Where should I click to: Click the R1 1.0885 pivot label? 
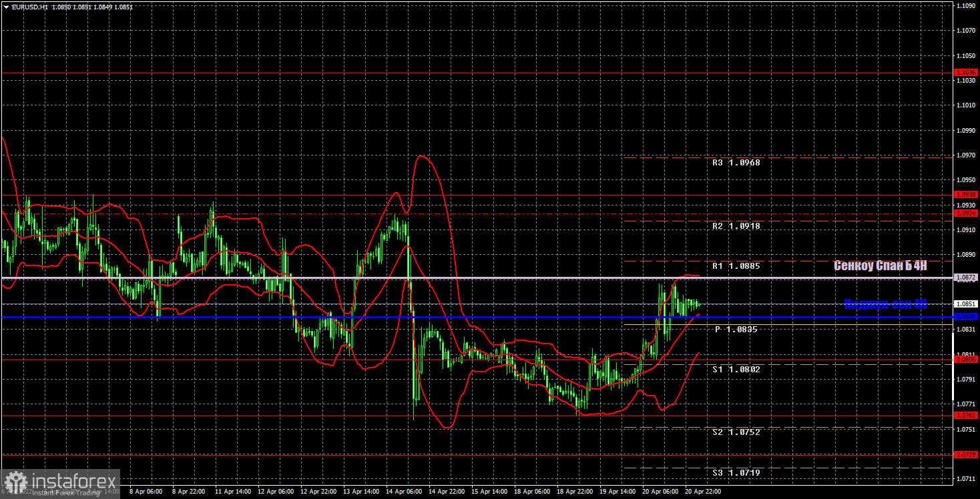pyautogui.click(x=736, y=266)
